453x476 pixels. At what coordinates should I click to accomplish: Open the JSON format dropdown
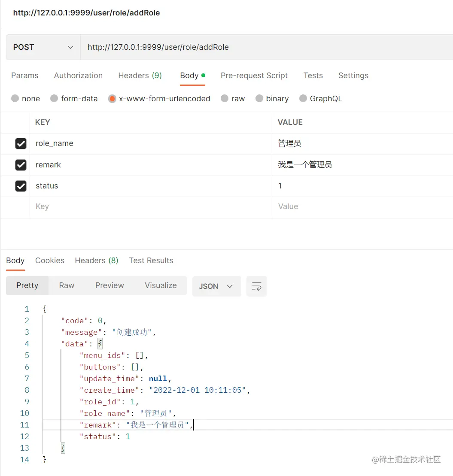pos(216,286)
